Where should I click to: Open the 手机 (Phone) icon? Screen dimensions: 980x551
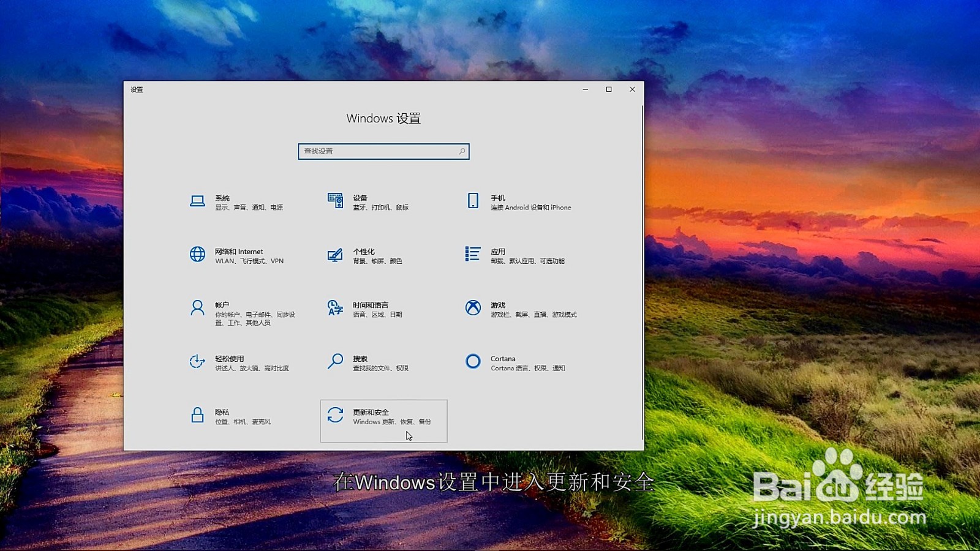click(x=473, y=201)
